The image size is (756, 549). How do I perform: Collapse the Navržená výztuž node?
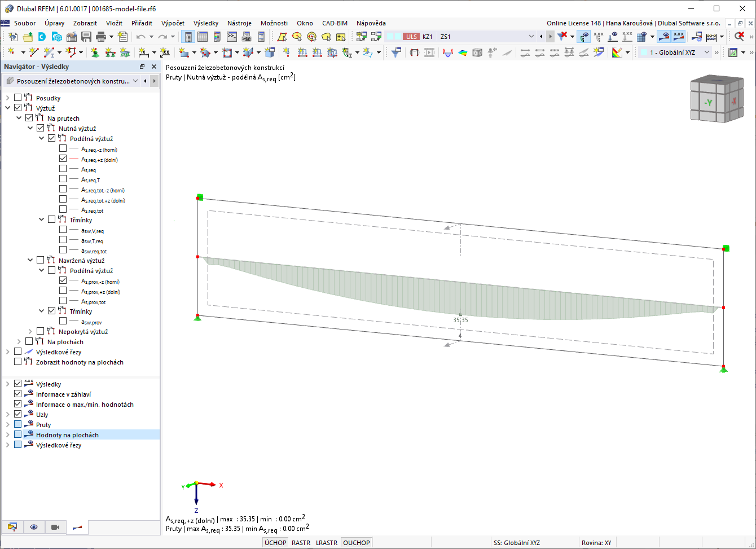[30, 261]
